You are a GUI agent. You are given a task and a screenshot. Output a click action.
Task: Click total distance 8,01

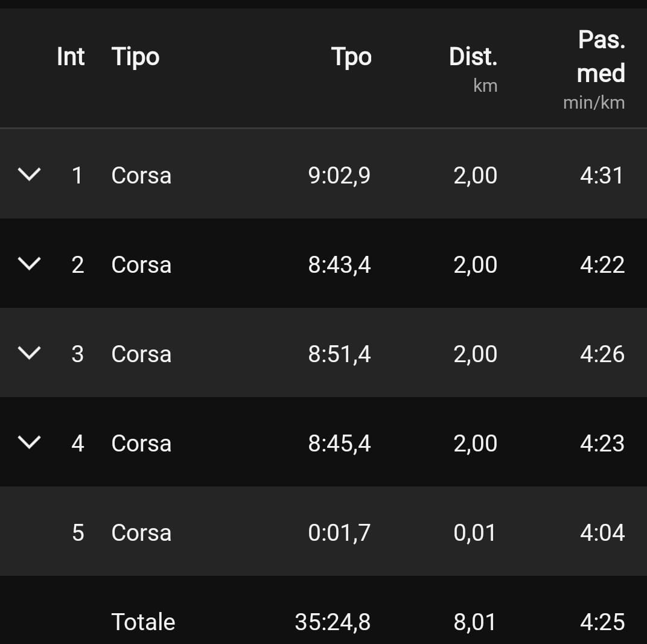[475, 622]
